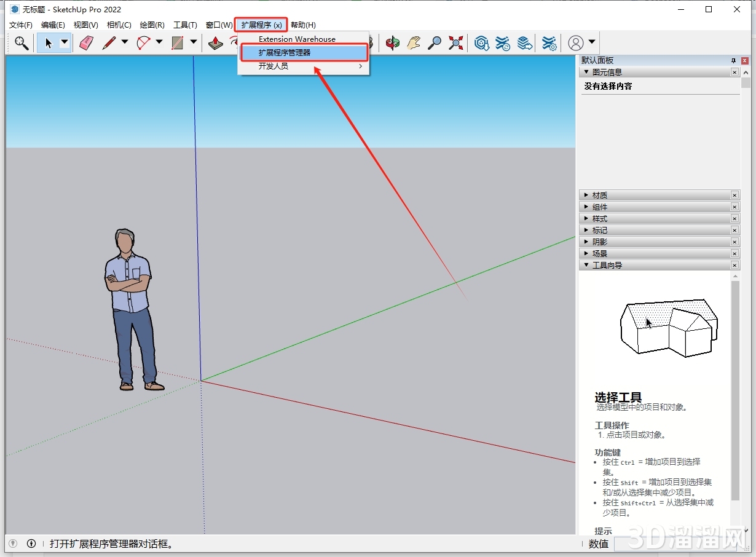Click the Zoom Extents tool

point(456,43)
